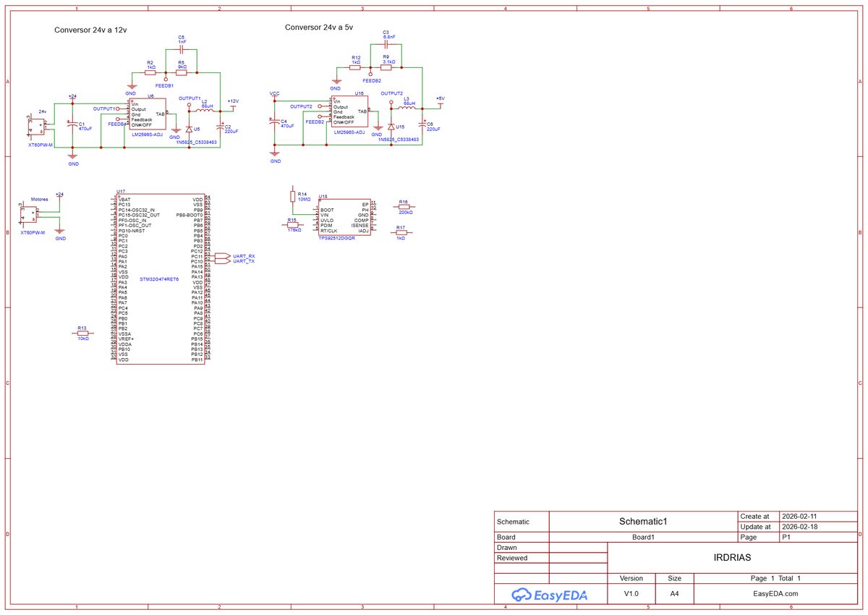Screen dimensions: 868x615
Task: Click the 1nF capacitor C5 symbol
Action: (x=182, y=50)
